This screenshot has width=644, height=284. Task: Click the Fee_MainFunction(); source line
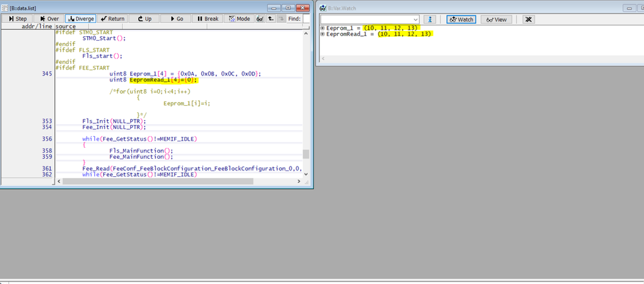click(141, 157)
